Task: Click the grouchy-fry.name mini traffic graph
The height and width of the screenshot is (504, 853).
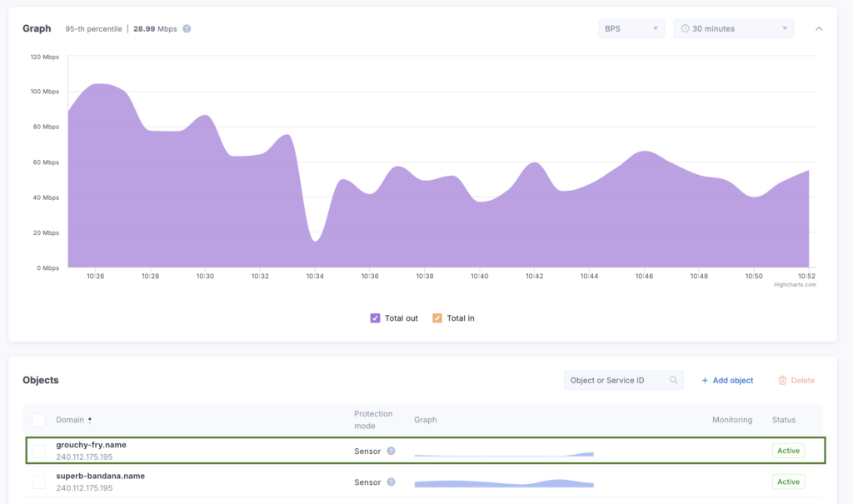Action: [x=504, y=453]
